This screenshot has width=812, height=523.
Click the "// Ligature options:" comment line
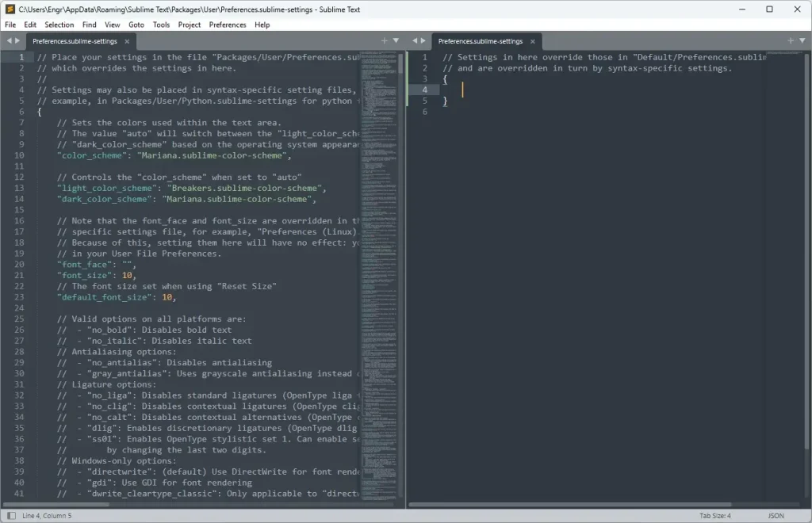[107, 384]
